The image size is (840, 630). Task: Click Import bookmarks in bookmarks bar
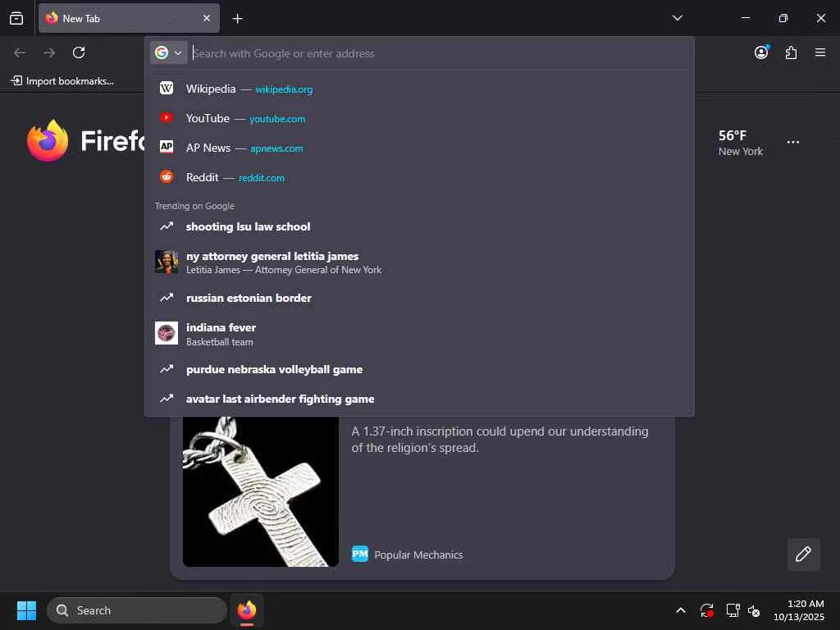(62, 81)
